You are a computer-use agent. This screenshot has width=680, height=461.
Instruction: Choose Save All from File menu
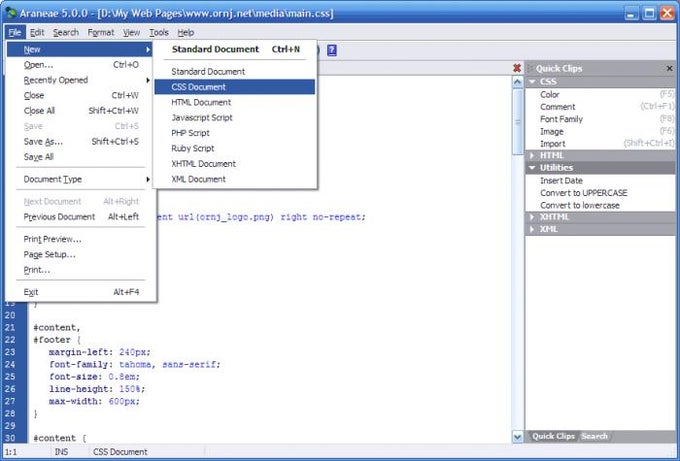click(x=80, y=157)
